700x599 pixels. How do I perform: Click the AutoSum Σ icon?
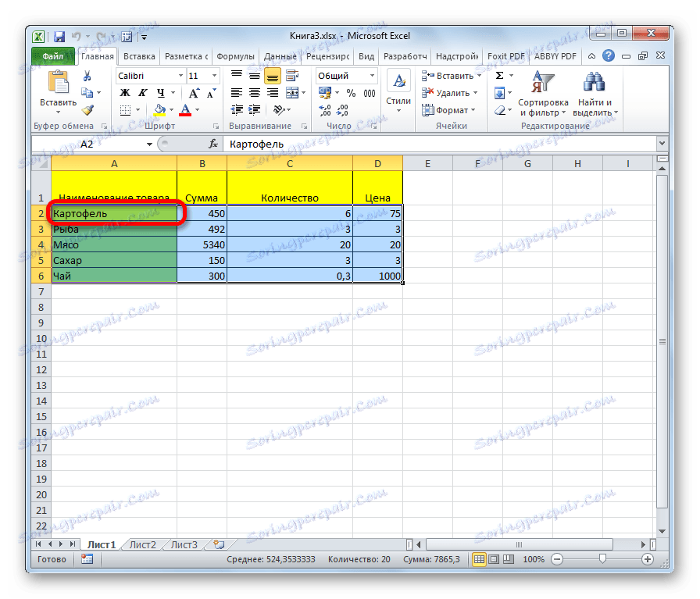point(498,75)
